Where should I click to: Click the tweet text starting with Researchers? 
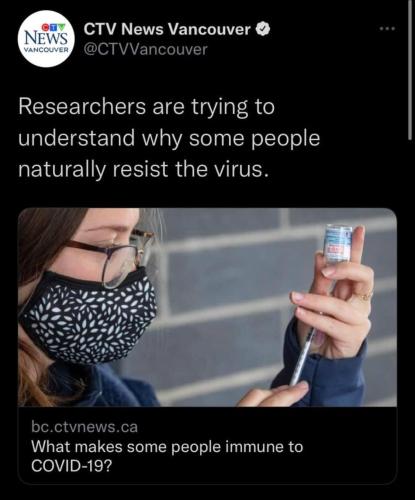169,138
